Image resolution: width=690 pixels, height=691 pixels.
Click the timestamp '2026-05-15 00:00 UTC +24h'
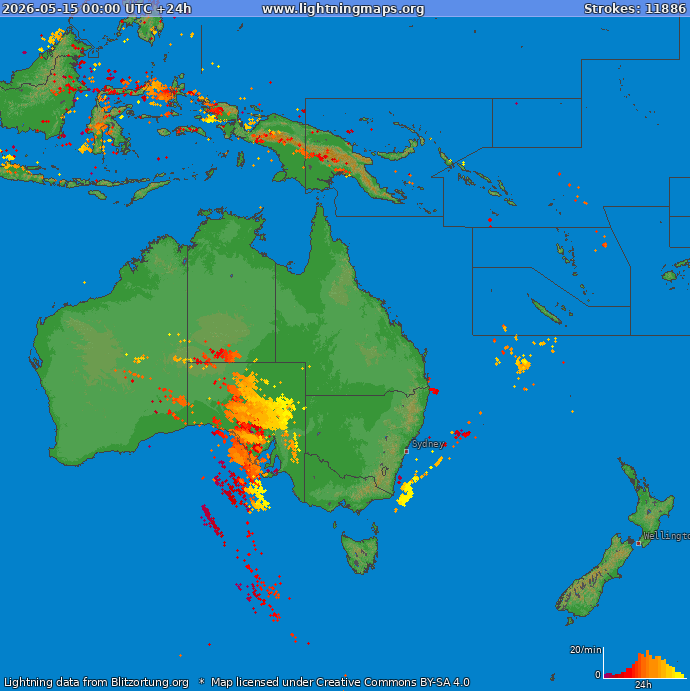(x=96, y=8)
